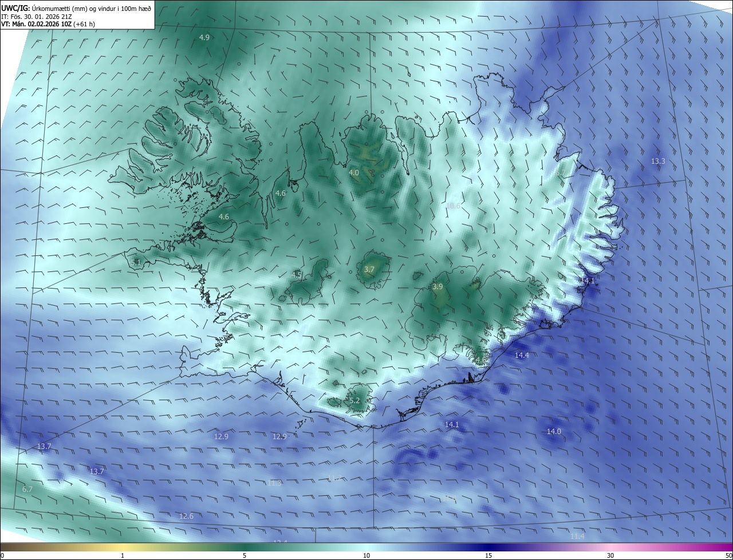Click the 10 tick on the color scale

(366, 555)
